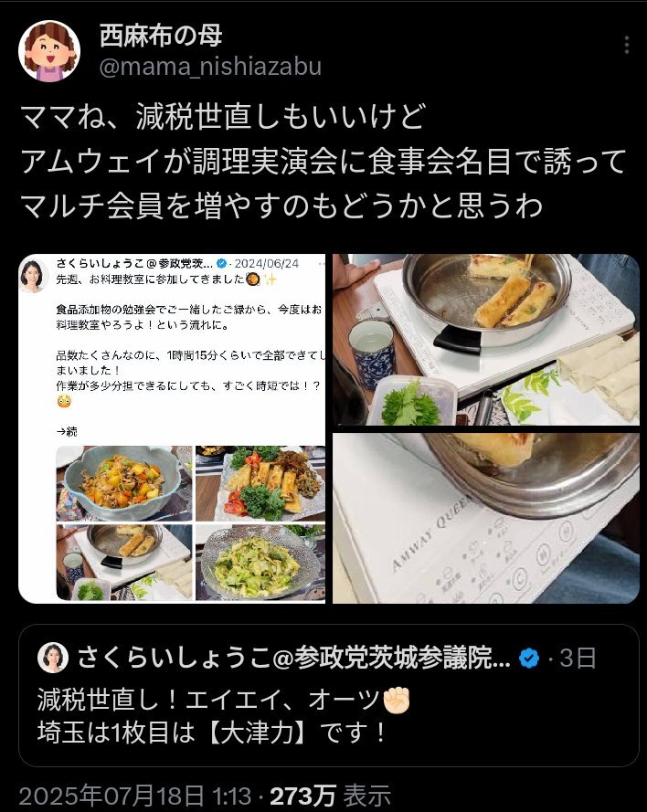Click the 2025年07月18日 1:13 timestamp
This screenshot has width=647, height=812.
click(x=134, y=796)
